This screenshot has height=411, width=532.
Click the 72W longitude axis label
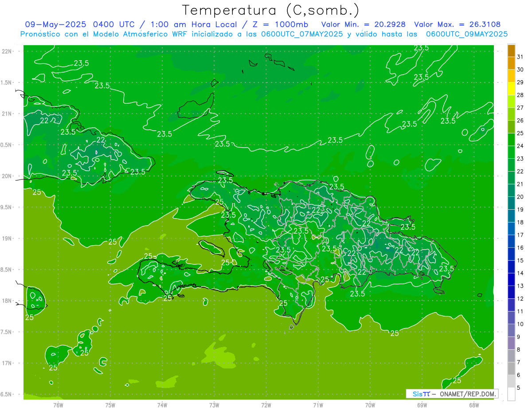(266, 405)
